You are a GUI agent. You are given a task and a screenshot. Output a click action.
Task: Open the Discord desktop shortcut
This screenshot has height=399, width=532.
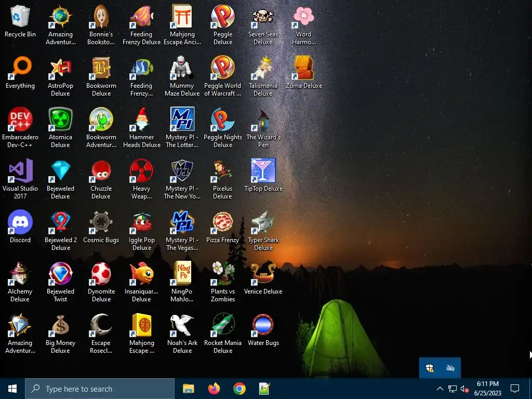point(20,222)
